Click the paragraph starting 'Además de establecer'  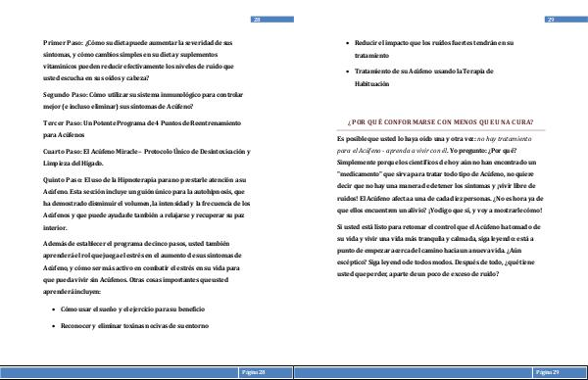pyautogui.click(x=142, y=267)
